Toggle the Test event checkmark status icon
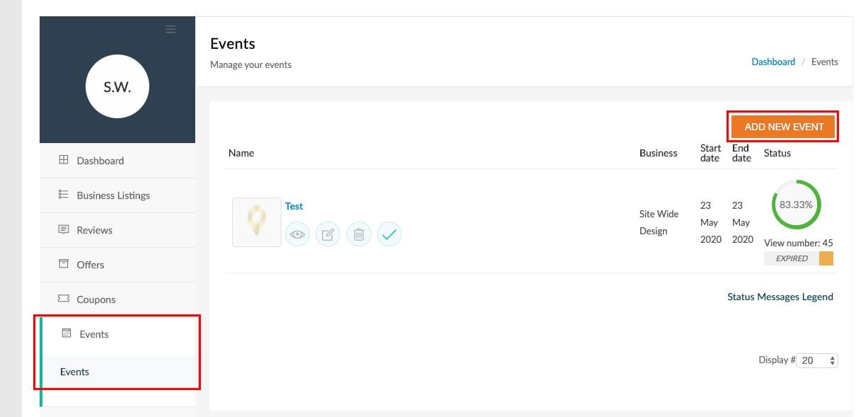The image size is (868, 417). 389,234
